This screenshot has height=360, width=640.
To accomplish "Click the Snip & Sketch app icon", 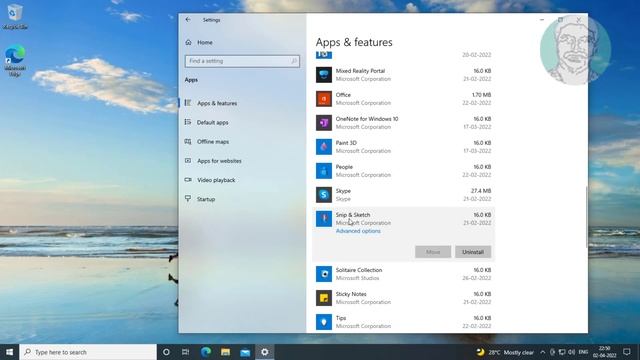I will (324, 219).
